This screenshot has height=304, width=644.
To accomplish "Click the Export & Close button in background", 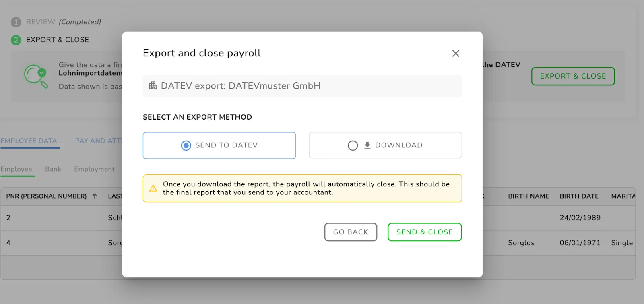I will tap(573, 76).
